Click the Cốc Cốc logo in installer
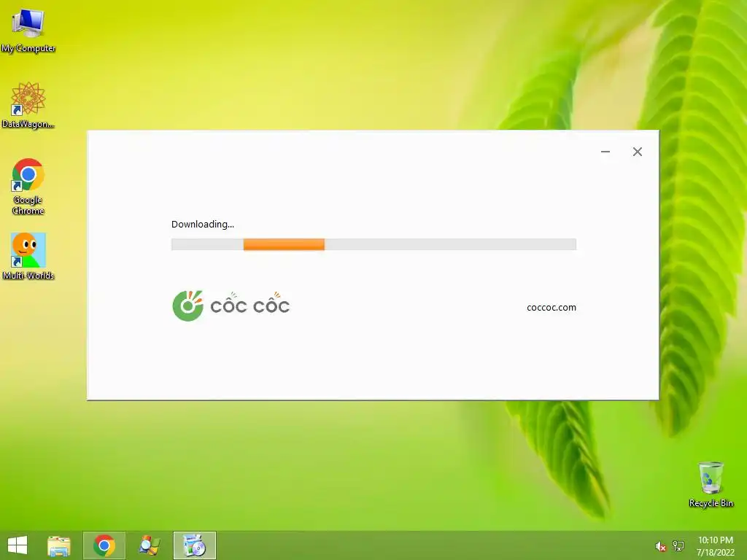This screenshot has width=747, height=560. (231, 306)
